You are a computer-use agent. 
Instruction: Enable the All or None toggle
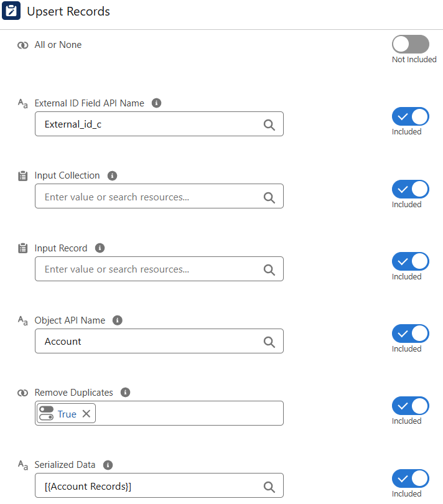tap(410, 44)
